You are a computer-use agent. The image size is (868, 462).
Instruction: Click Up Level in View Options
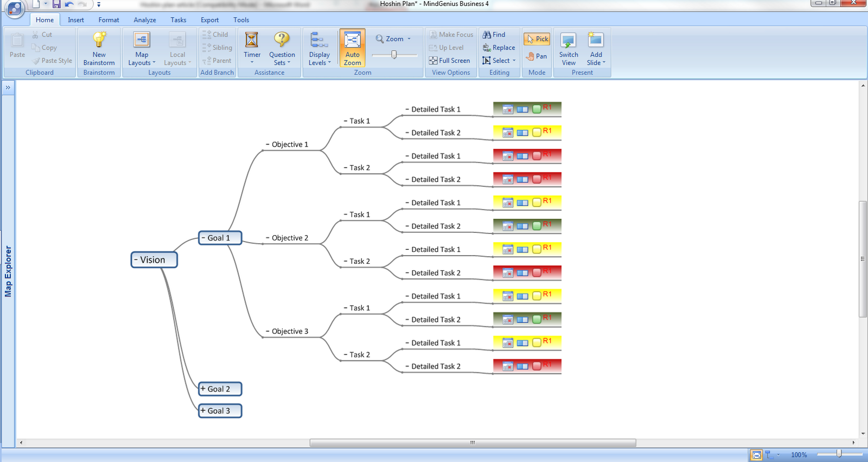[x=446, y=48]
